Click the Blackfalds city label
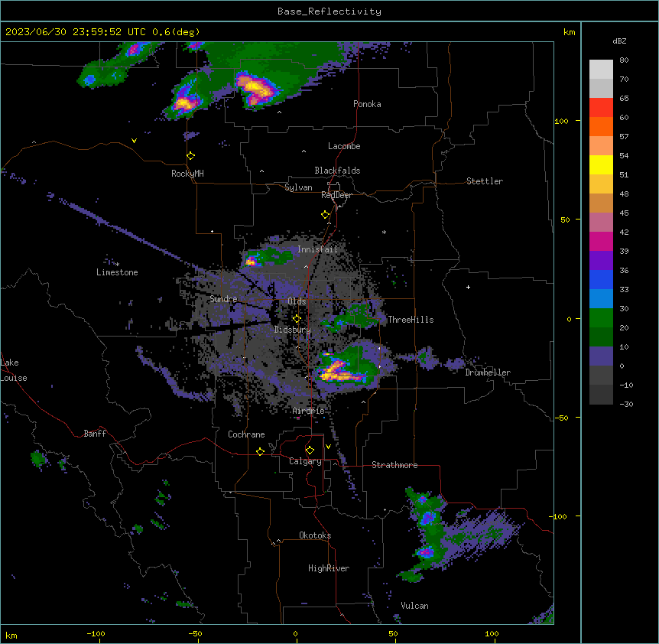The image size is (659, 644). coord(337,171)
